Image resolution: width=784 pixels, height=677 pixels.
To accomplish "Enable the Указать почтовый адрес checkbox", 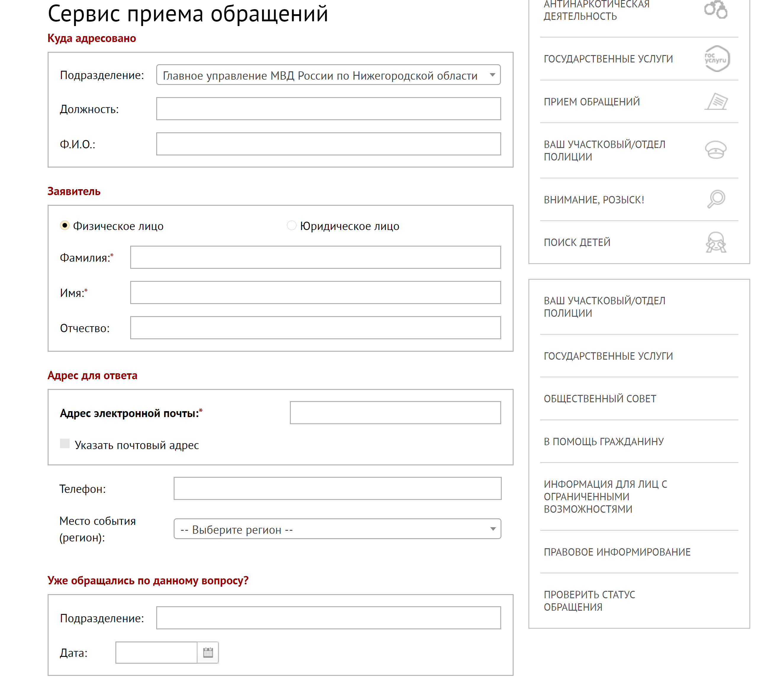I will pos(65,444).
